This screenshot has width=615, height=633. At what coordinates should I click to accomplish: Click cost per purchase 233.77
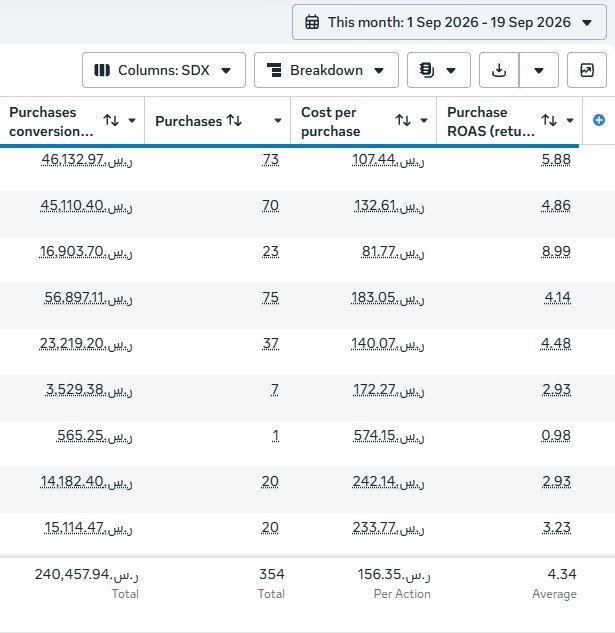tap(388, 528)
